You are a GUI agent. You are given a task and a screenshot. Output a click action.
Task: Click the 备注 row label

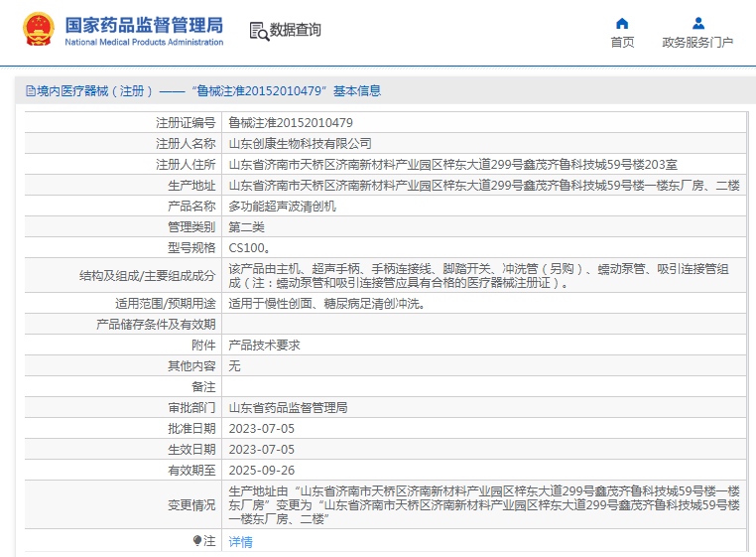pyautogui.click(x=203, y=386)
